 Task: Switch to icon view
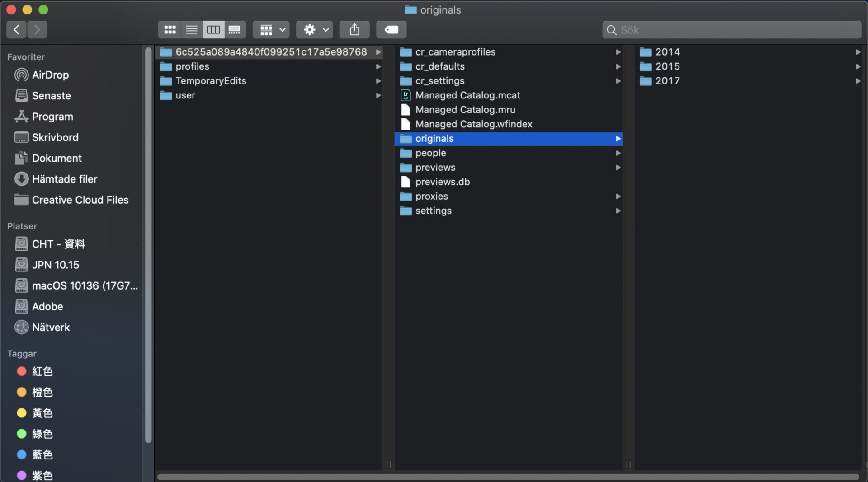(170, 30)
